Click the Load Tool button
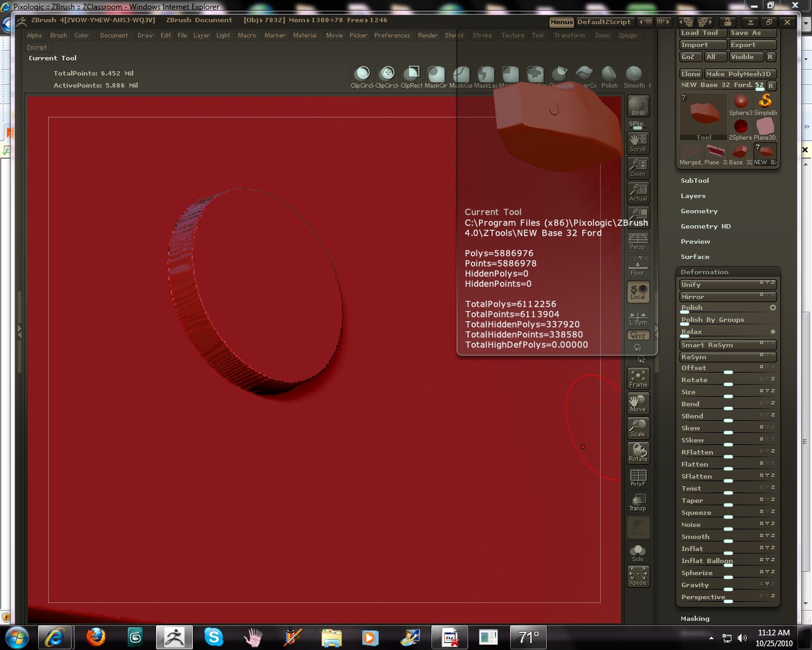The image size is (812, 650). 703,33
